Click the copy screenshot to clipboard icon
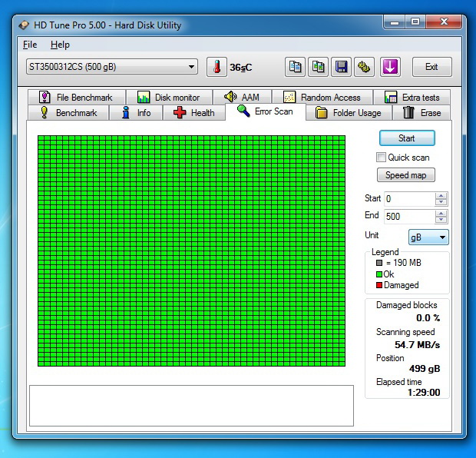 coord(318,67)
